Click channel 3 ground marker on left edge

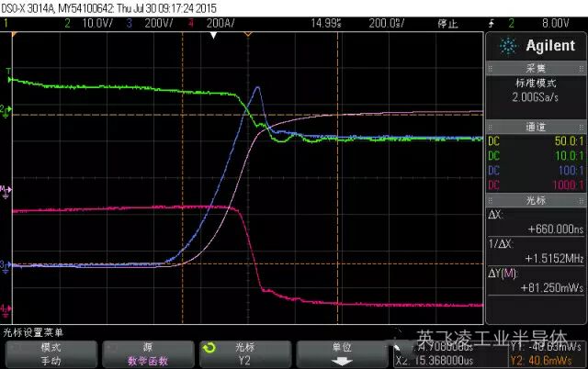[x=4, y=265]
